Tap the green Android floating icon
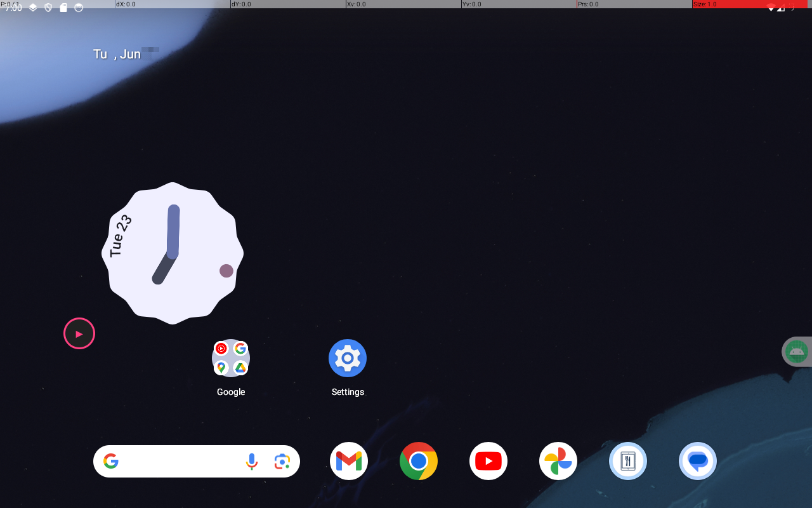Image resolution: width=812 pixels, height=508 pixels. click(x=797, y=351)
